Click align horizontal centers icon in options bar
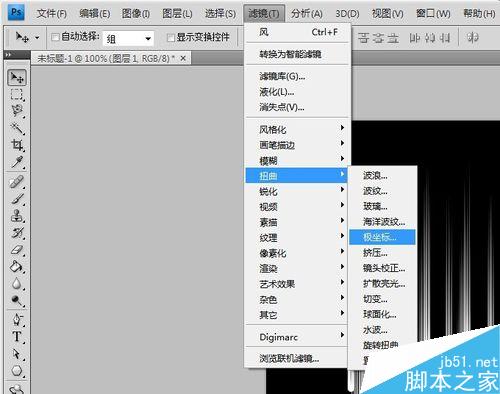Viewport: 500px width, 394px height. pos(430,38)
